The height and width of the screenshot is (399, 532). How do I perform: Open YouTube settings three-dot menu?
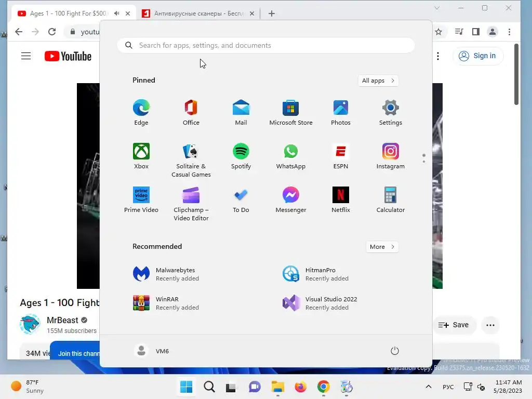pos(438,56)
